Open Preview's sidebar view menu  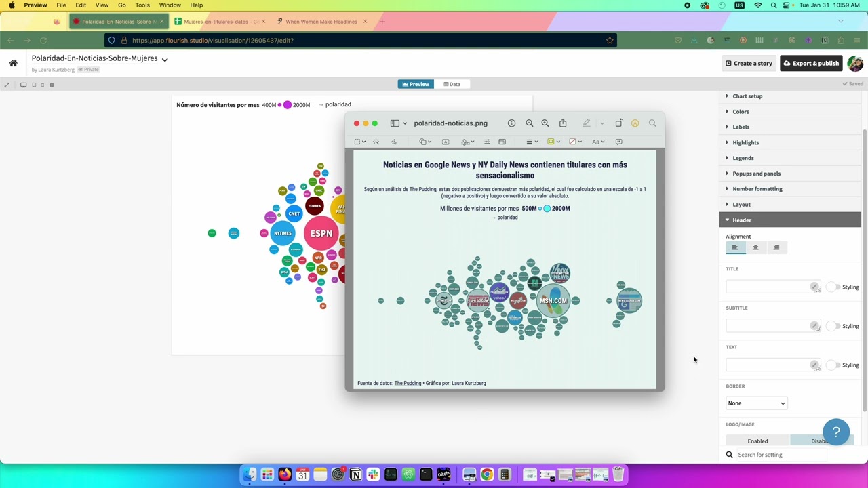coord(398,123)
